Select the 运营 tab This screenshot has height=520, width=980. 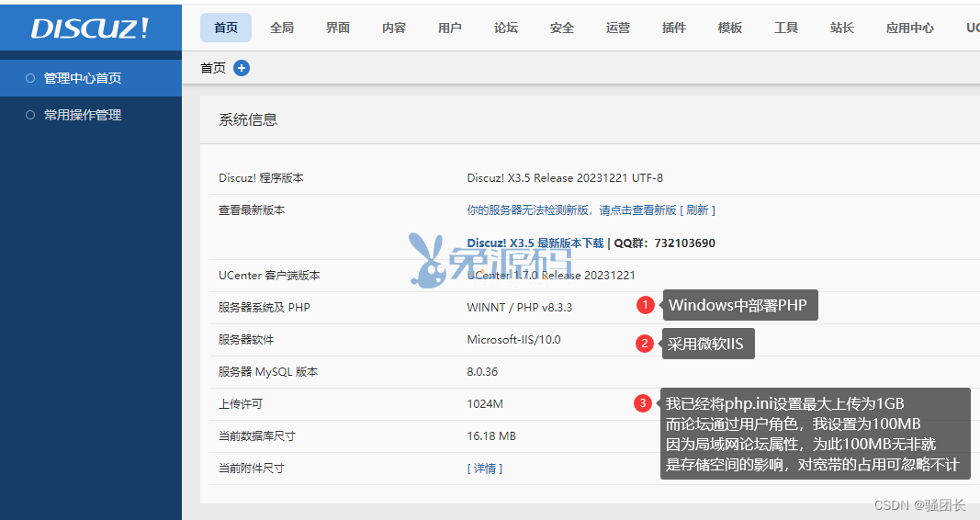coord(617,28)
